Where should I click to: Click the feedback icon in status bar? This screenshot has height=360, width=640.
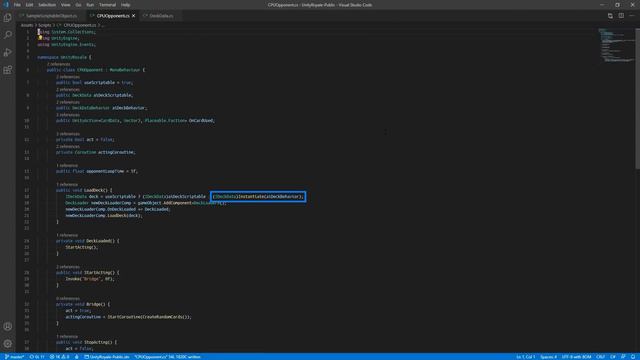click(x=623, y=357)
